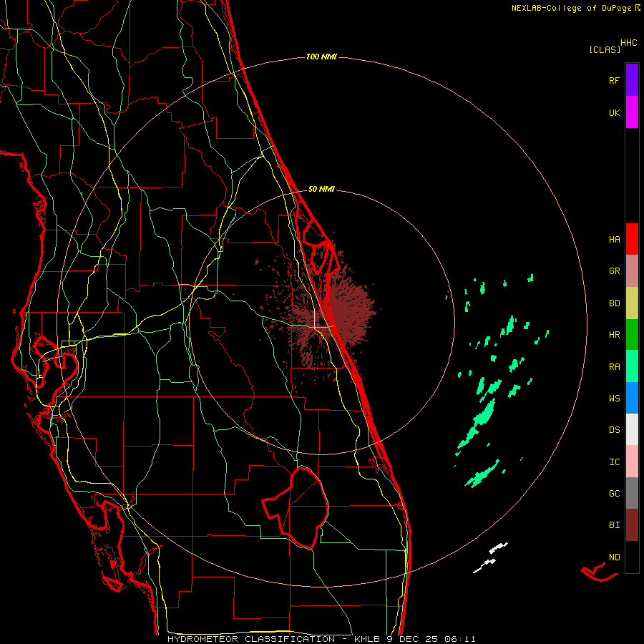The image size is (644, 644).
Task: Click the red HA legend swatch
Action: tap(632, 239)
